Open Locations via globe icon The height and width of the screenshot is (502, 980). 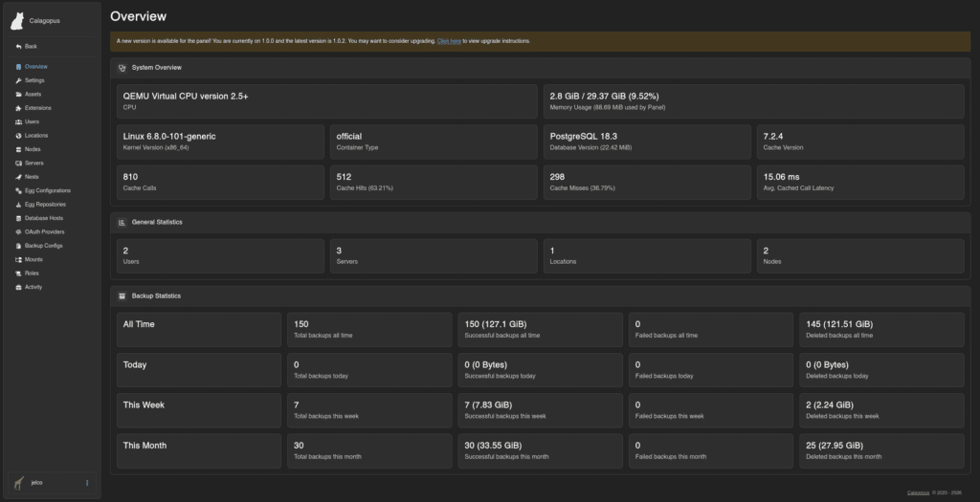[19, 136]
